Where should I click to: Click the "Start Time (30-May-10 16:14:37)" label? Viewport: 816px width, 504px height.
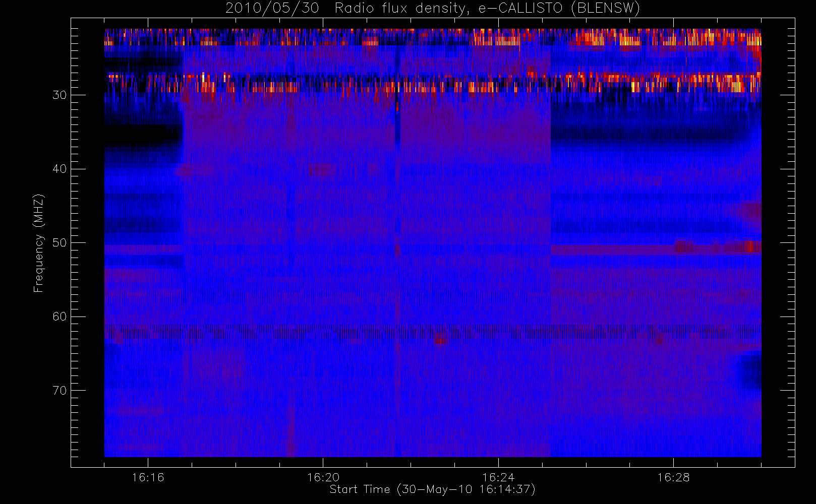tap(432, 489)
